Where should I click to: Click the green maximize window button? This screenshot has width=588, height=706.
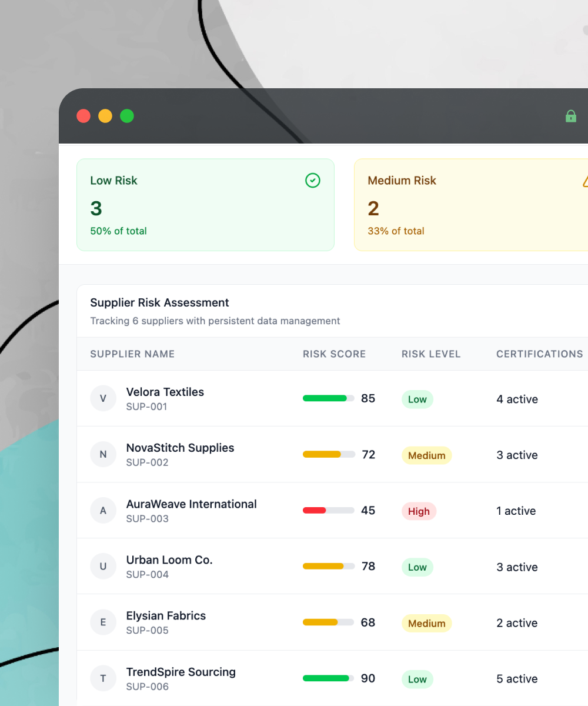click(127, 116)
